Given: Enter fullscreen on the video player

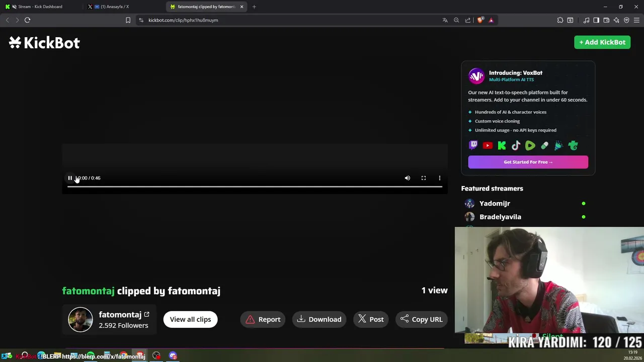Looking at the screenshot, I should click(x=424, y=178).
